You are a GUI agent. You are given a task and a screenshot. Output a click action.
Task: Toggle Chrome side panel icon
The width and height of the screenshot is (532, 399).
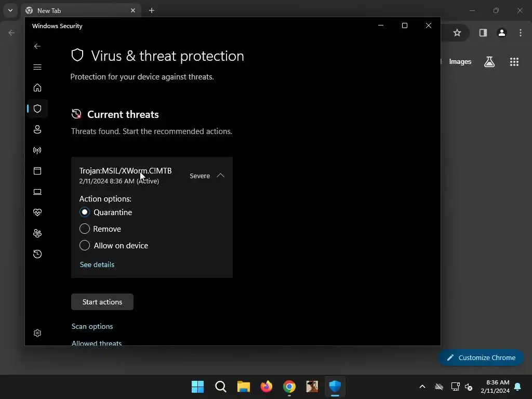[x=483, y=33]
